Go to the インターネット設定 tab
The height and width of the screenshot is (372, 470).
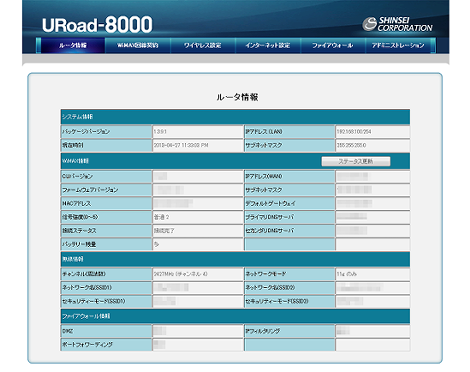[268, 45]
